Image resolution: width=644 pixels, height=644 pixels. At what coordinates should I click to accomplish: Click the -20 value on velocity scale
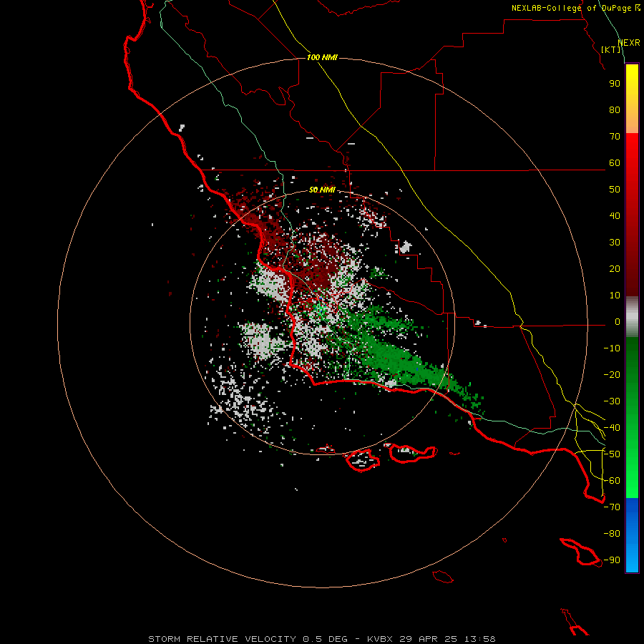[612, 375]
